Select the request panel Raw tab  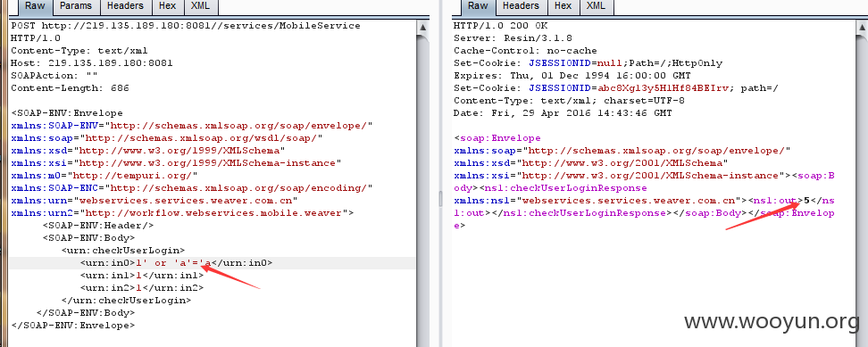pyautogui.click(x=34, y=6)
